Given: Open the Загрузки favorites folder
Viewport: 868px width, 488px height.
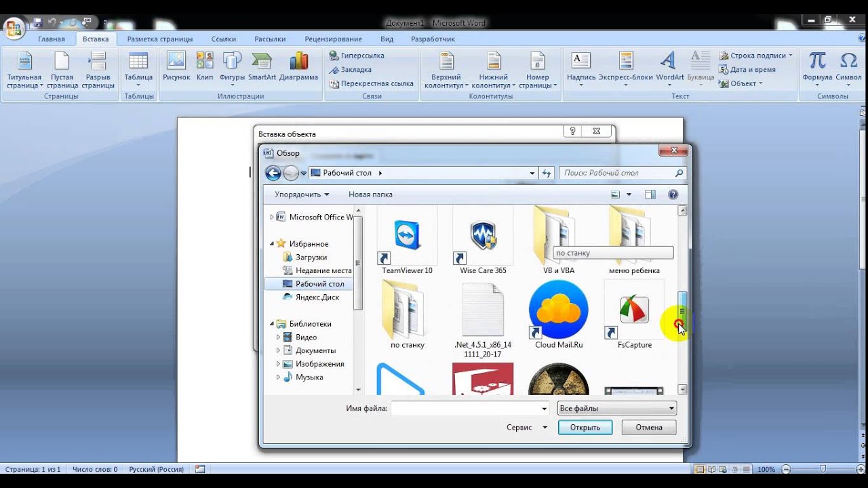Looking at the screenshot, I should 311,258.
